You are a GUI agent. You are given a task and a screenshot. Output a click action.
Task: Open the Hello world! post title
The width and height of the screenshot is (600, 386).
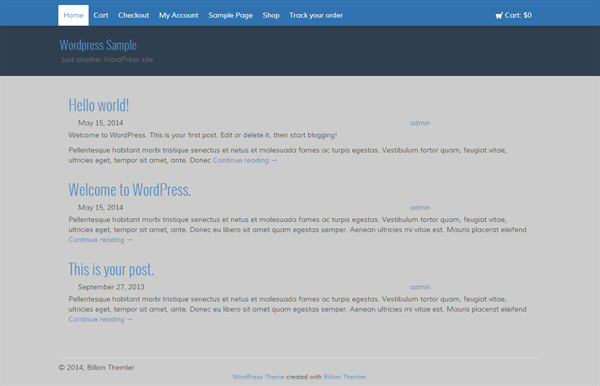click(x=99, y=105)
